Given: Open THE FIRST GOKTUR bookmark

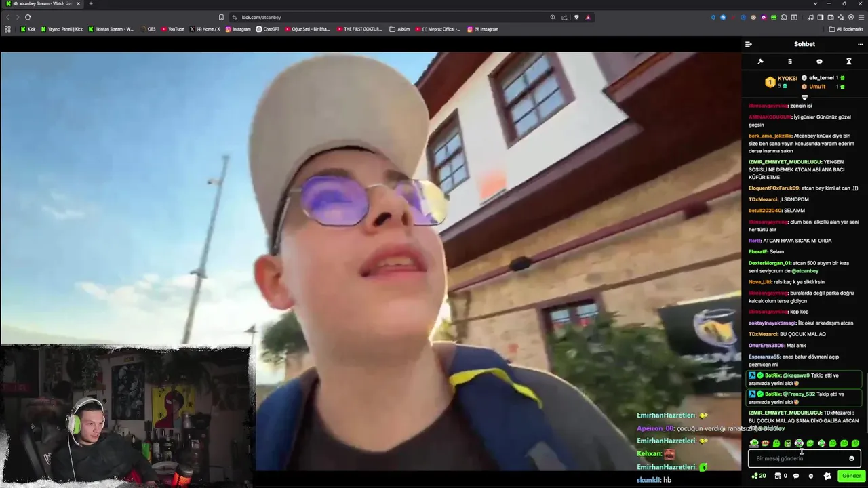Looking at the screenshot, I should coord(359,29).
